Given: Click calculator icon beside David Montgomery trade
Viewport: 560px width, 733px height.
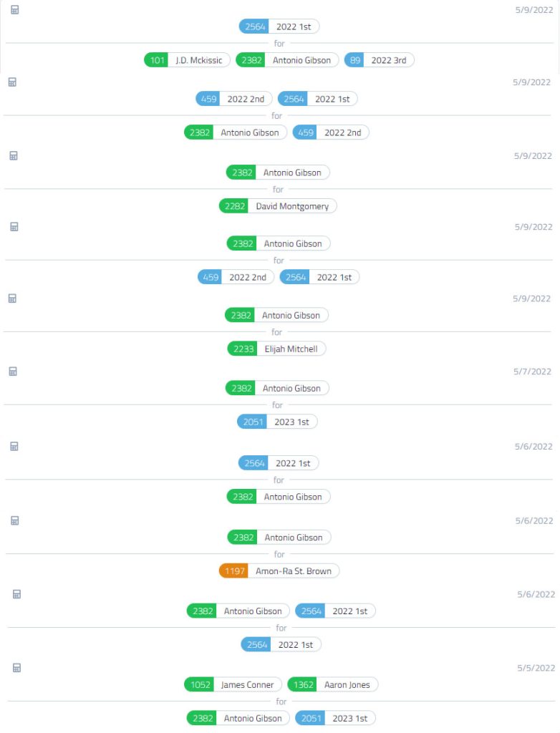Looking at the screenshot, I should (14, 155).
